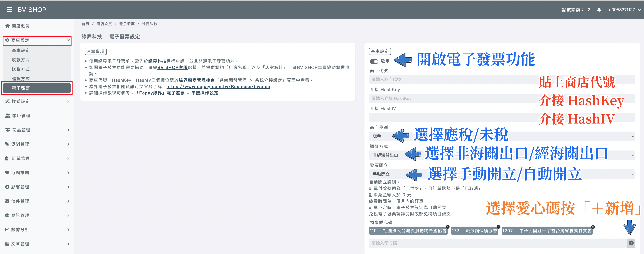
Task: Click the box icon beside 商品管理
Action: pyautogui.click(x=8, y=130)
